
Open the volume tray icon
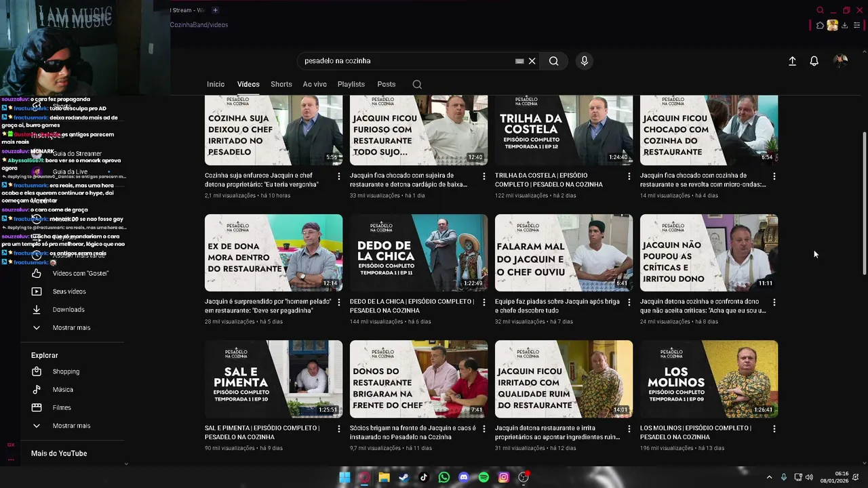809,477
